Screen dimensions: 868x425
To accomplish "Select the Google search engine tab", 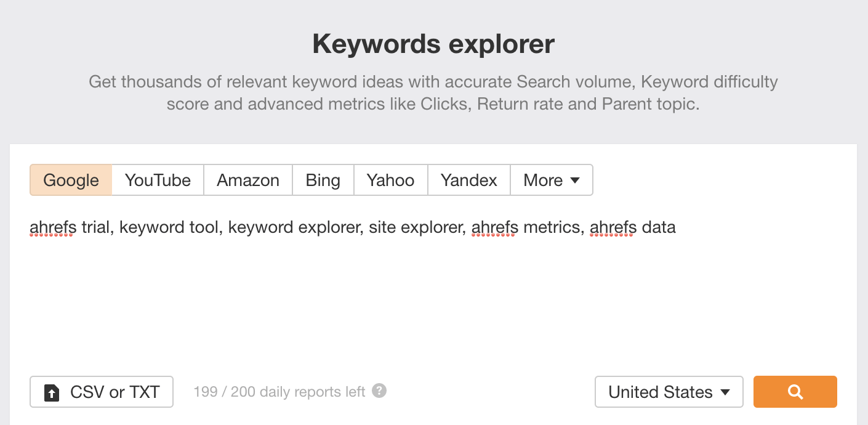I will (71, 180).
